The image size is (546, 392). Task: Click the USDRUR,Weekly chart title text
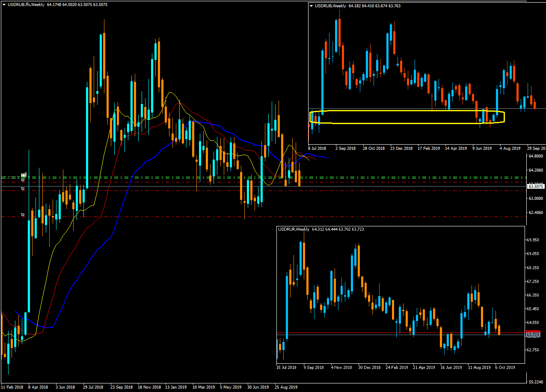click(294, 229)
